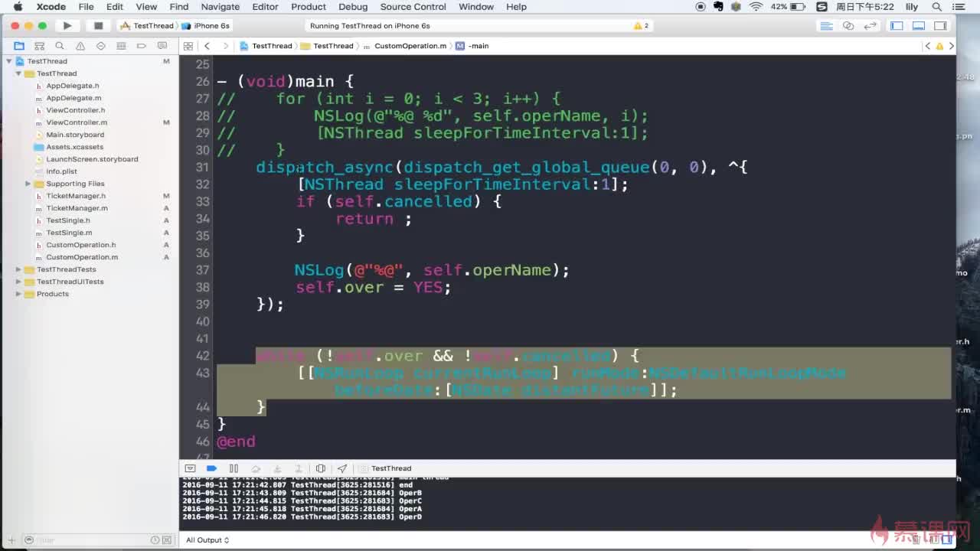Show the Assistant editor
Viewport: 980px width, 551px height.
tap(848, 25)
